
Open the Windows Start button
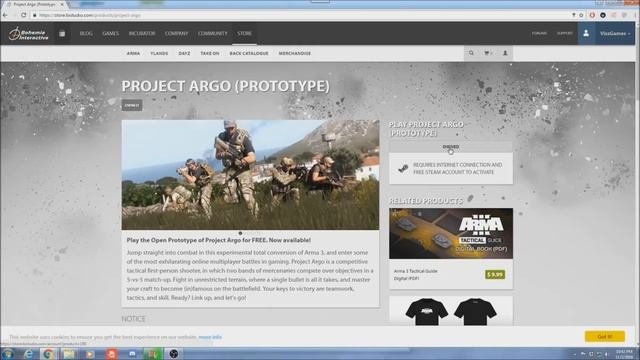pos(7,354)
